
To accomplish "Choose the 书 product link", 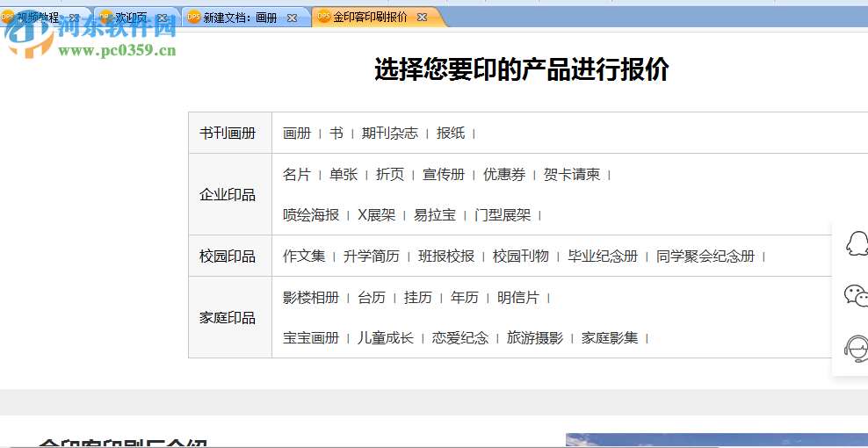I will point(336,133).
